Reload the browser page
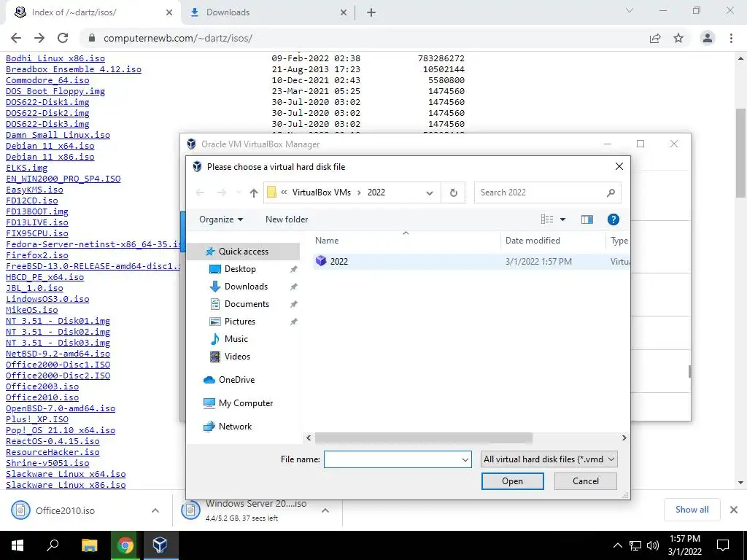This screenshot has height=560, width=747. [x=63, y=38]
